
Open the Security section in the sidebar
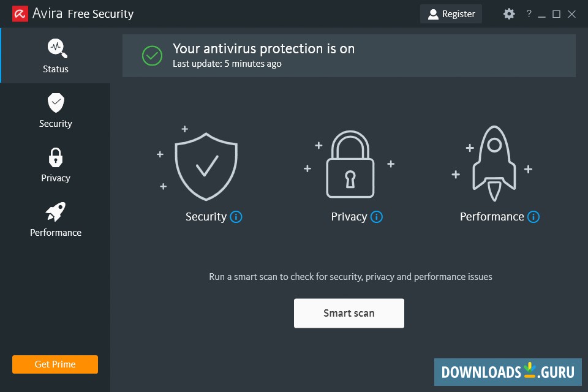(x=56, y=102)
